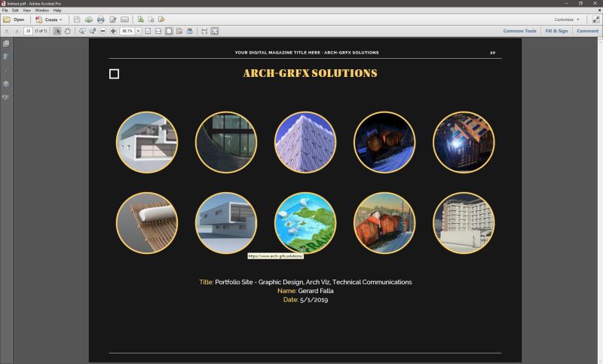Zoom in with the plus button

[113, 31]
